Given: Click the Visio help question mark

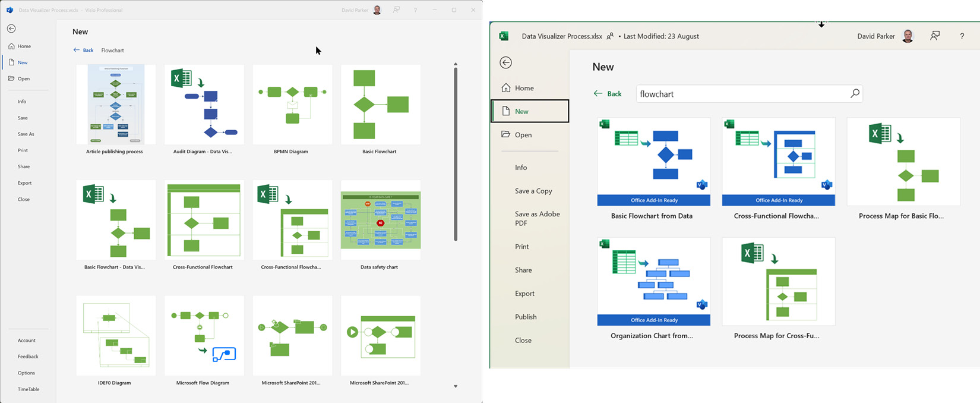Looking at the screenshot, I should (415, 10).
